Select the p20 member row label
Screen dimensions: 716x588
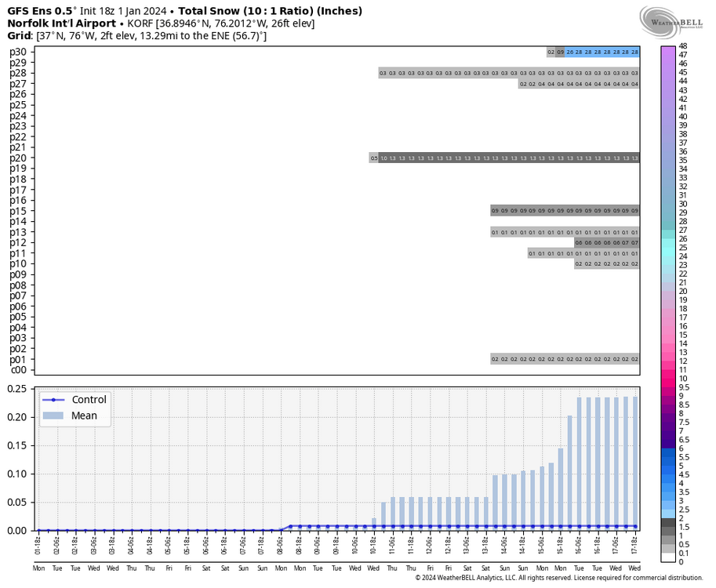[x=18, y=158]
